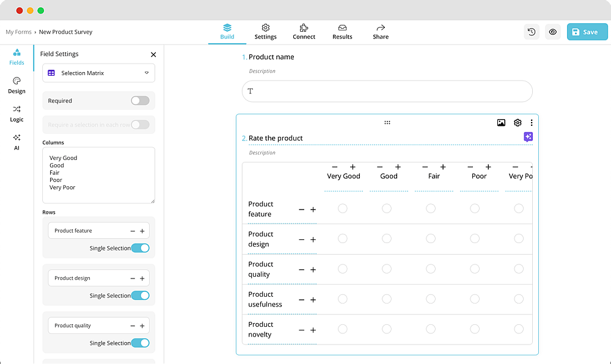Image resolution: width=611 pixels, height=364 pixels.
Task: Add row after Product design in matrix
Action: click(313, 240)
